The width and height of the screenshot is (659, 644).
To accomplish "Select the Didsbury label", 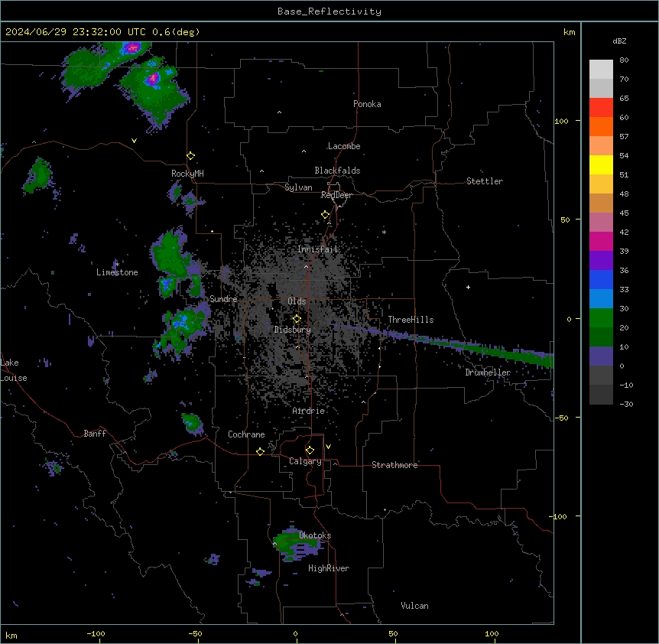I will coord(292,330).
